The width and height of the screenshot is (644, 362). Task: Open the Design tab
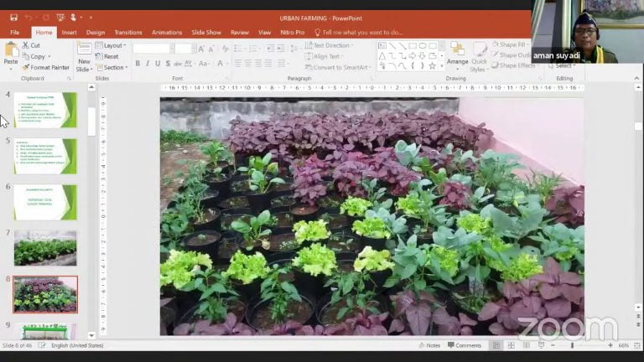tap(96, 33)
